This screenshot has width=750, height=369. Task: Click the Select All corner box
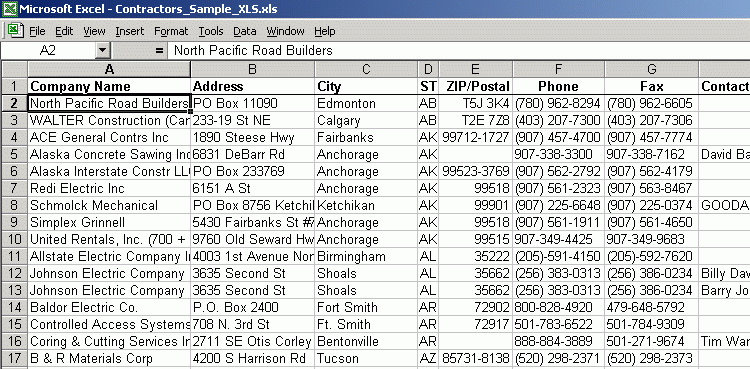[x=14, y=69]
